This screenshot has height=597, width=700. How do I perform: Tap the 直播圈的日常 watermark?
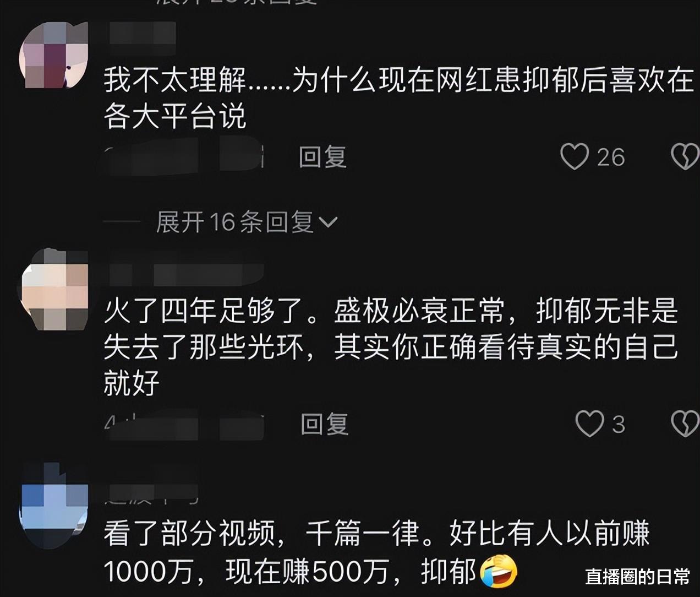pos(637,577)
